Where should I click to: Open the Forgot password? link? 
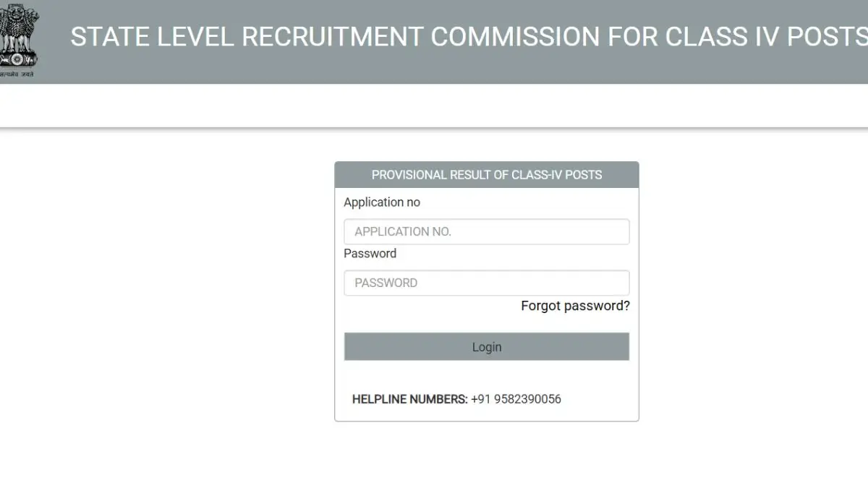575,306
